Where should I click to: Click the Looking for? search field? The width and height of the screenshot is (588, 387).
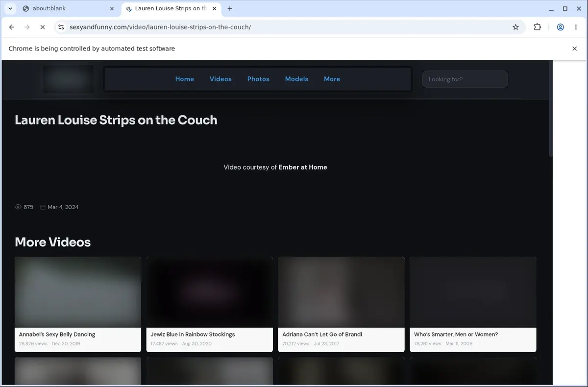(465, 79)
